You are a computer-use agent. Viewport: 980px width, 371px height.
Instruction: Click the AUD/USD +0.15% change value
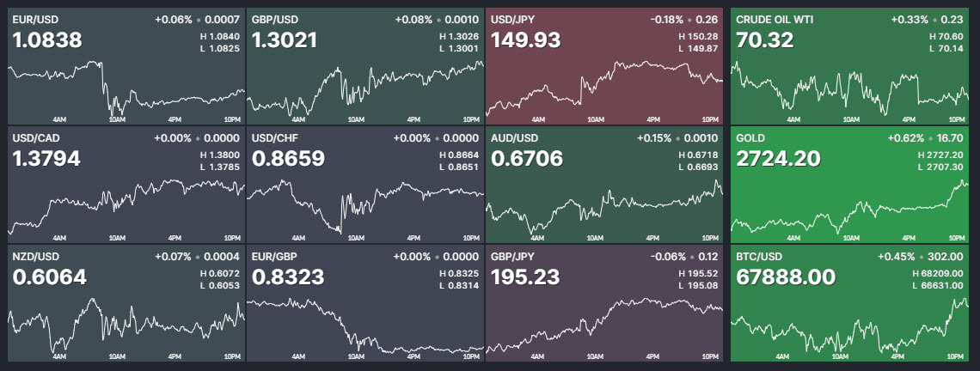[x=654, y=138]
